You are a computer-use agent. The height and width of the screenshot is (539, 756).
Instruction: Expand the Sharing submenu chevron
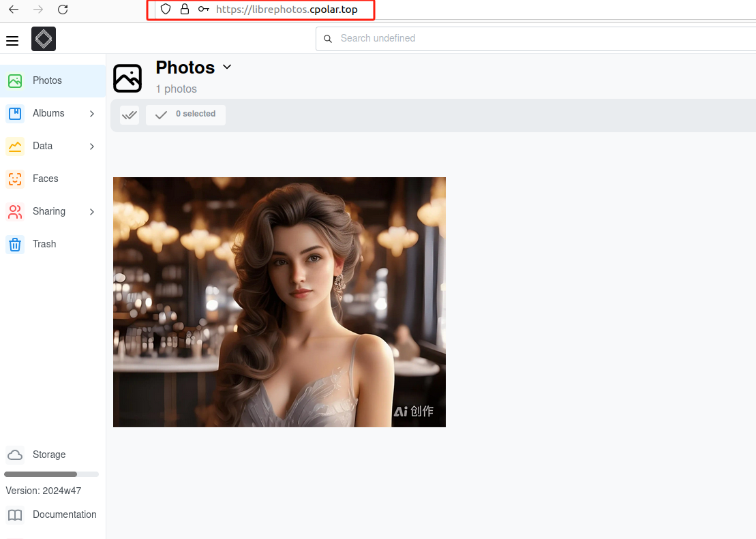(x=92, y=212)
